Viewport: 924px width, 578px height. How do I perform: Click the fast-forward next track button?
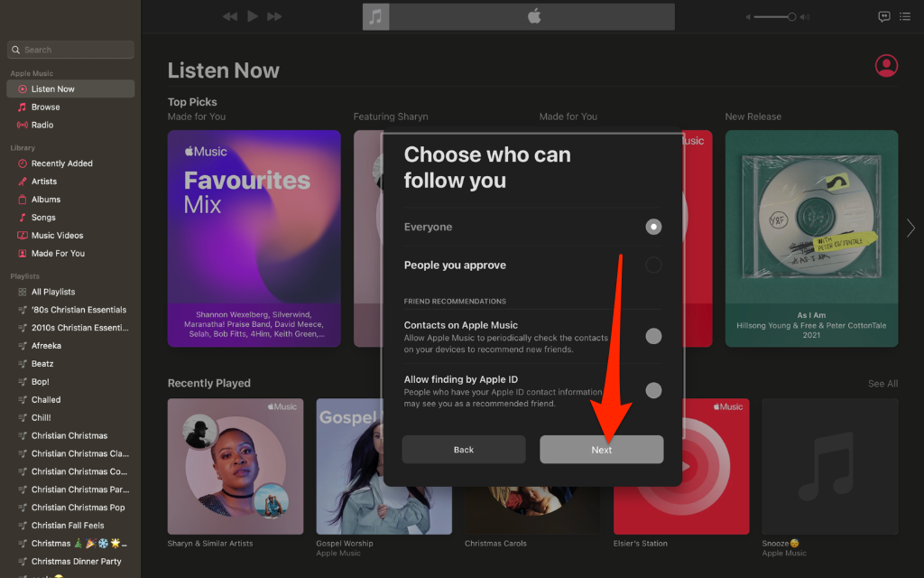[274, 16]
